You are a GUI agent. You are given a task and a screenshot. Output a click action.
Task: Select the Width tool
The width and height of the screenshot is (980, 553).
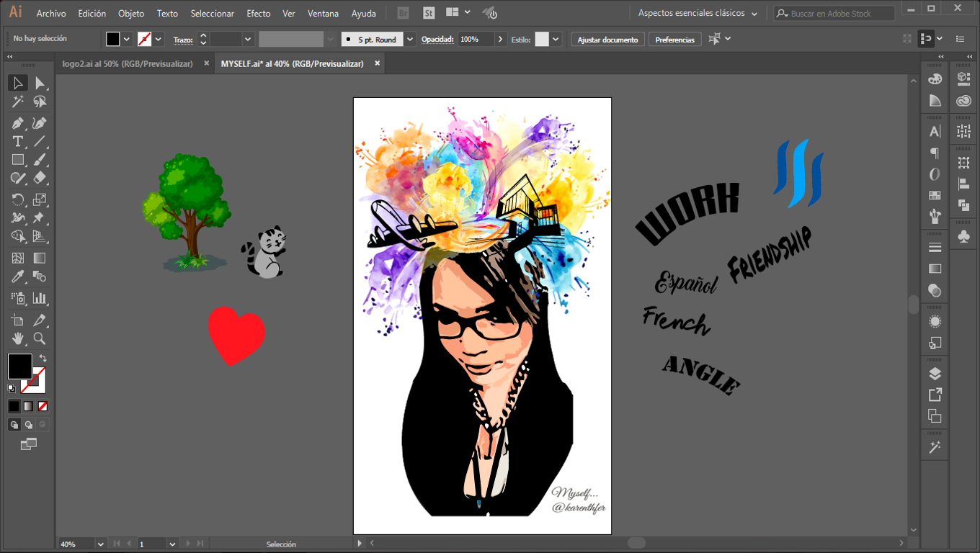[18, 217]
